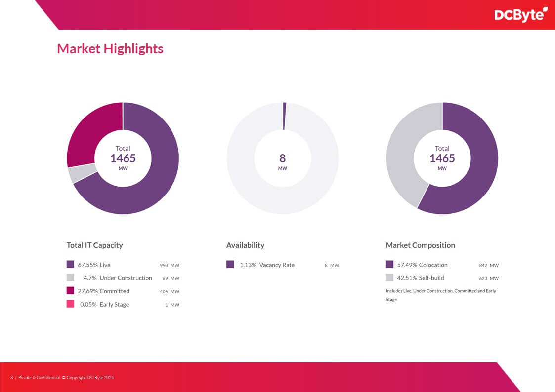Expand the Market Composition details

(x=421, y=245)
